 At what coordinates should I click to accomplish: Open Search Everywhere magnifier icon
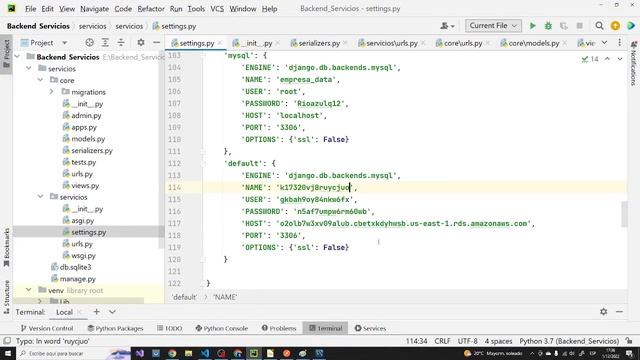[x=599, y=26]
